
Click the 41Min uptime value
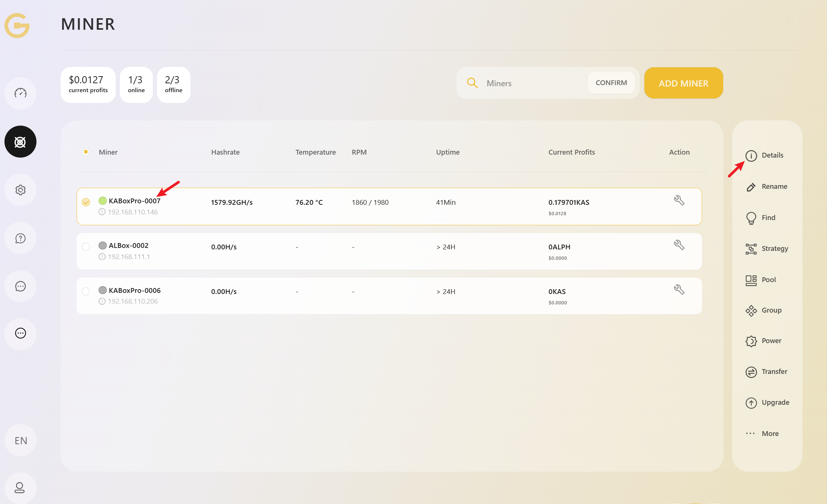coord(446,203)
